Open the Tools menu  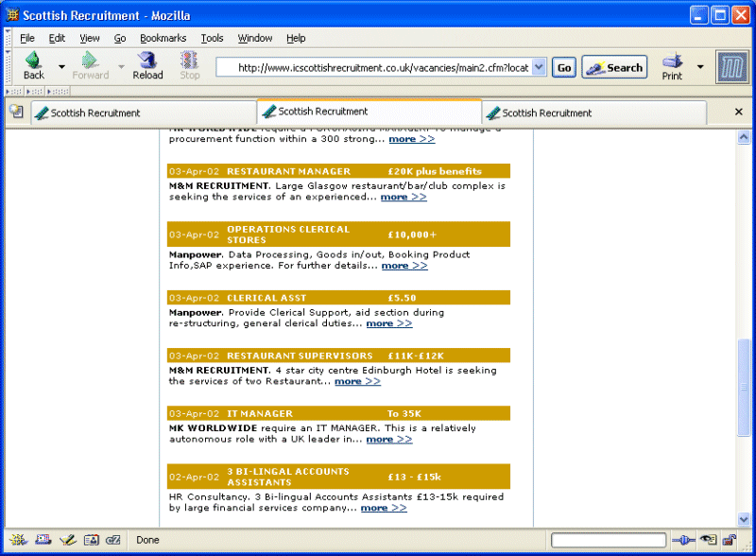tap(212, 38)
